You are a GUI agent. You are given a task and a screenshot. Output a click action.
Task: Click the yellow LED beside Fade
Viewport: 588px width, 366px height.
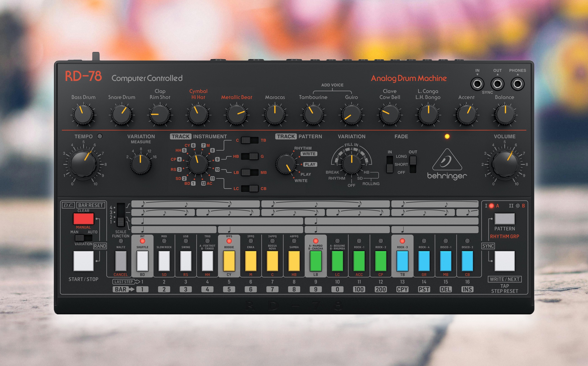tap(447, 136)
